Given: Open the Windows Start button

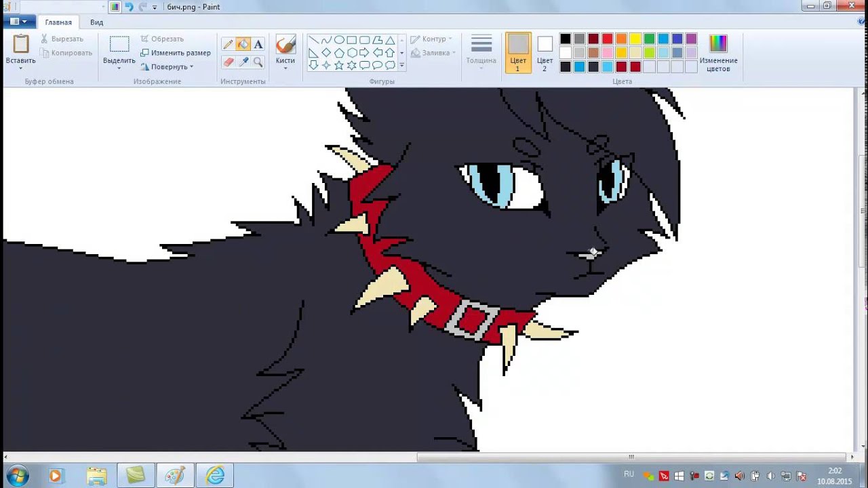Looking at the screenshot, I should (17, 476).
